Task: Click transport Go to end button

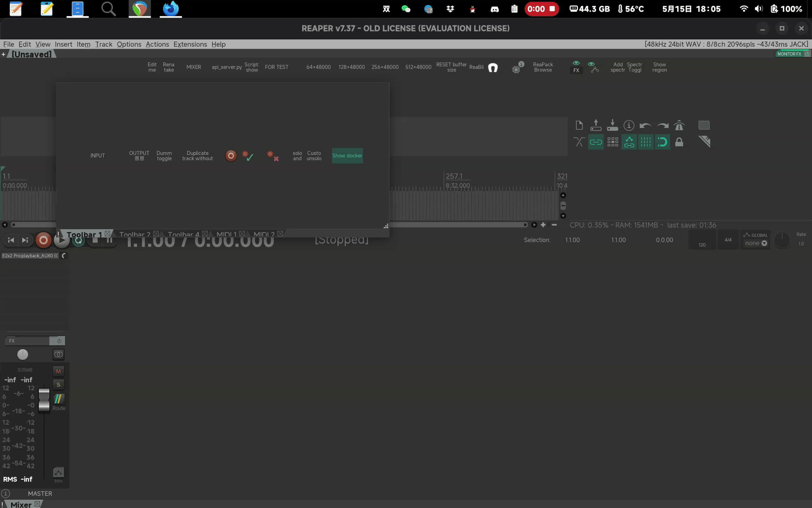Action: tap(25, 240)
